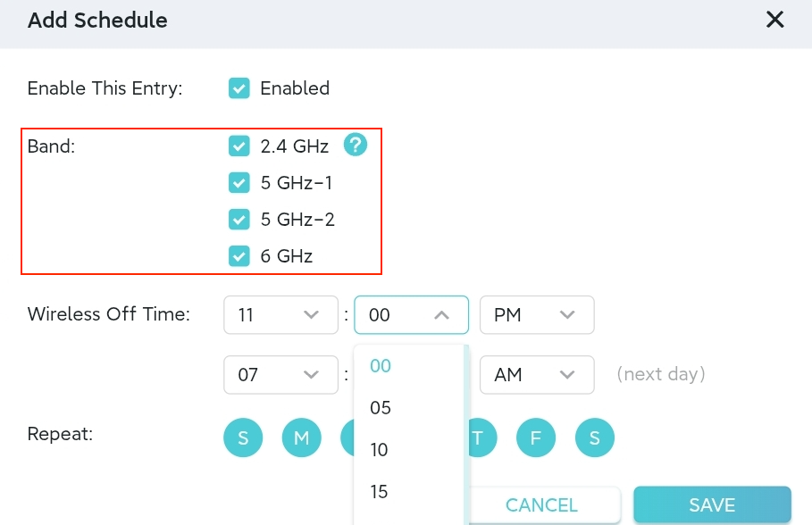Select Sunday in the Repeat row

[243, 437]
